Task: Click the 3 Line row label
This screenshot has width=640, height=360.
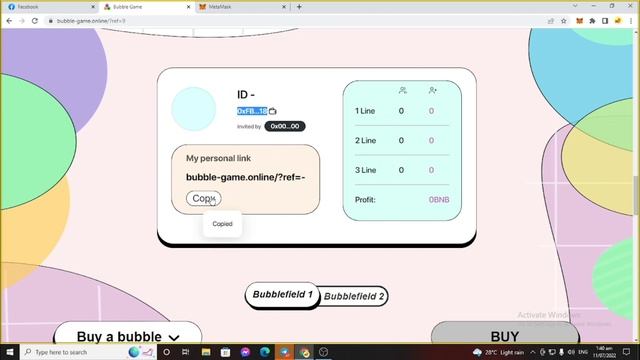Action: 365,170
